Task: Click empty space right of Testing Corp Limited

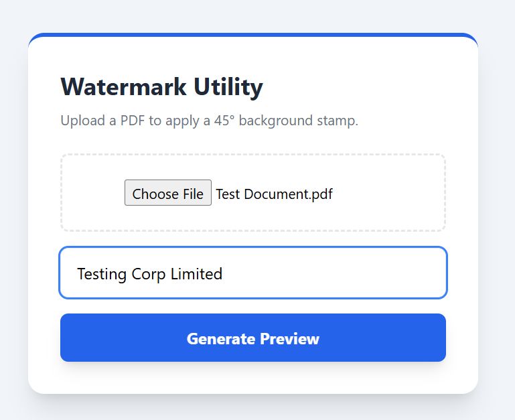Action: click(x=335, y=273)
